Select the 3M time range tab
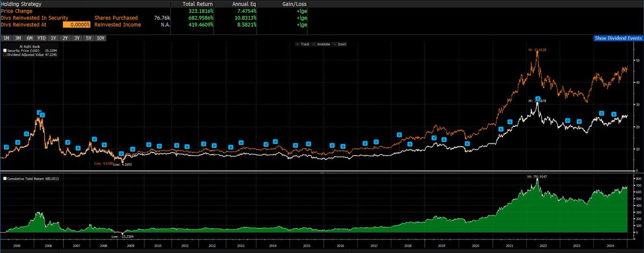Image resolution: width=644 pixels, height=253 pixels. click(17, 38)
